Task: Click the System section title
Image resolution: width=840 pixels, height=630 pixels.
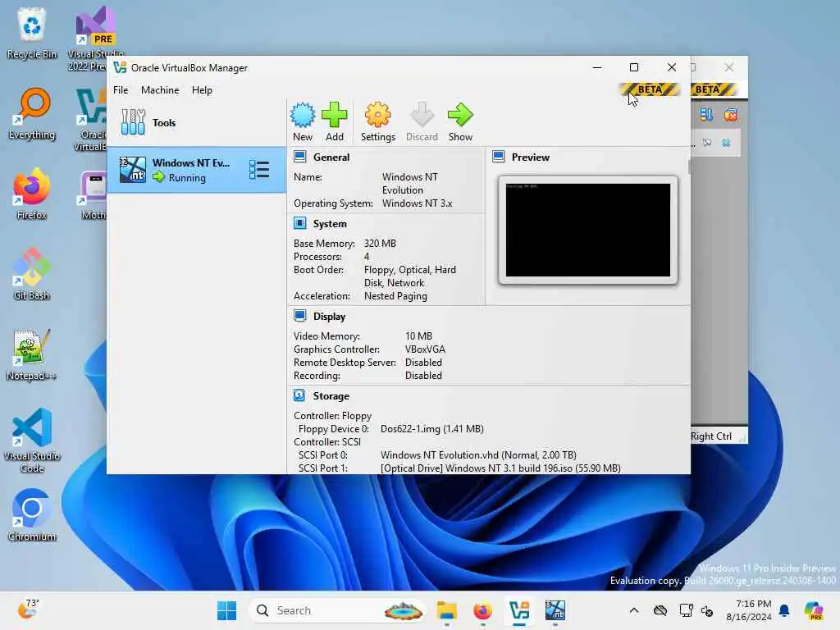Action: coord(330,223)
